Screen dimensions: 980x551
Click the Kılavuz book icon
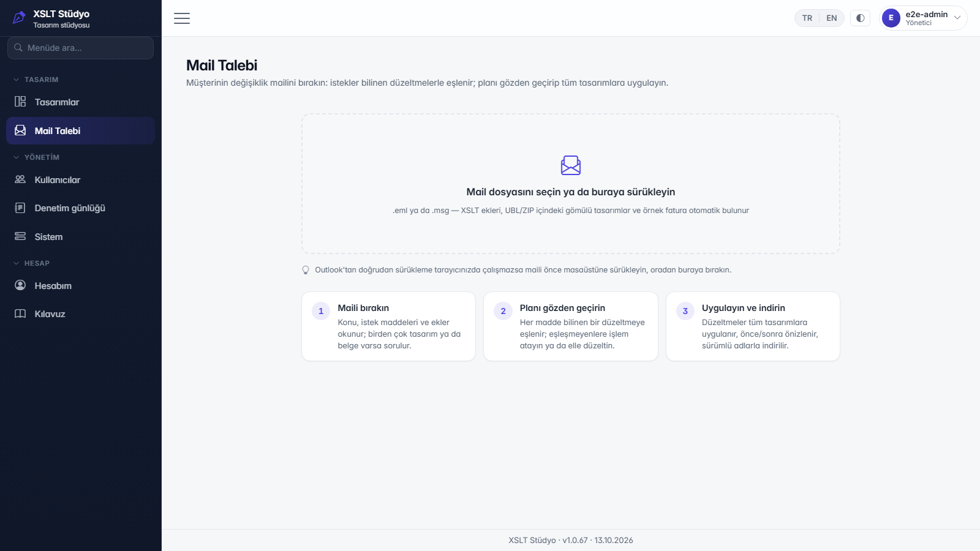pyautogui.click(x=20, y=313)
